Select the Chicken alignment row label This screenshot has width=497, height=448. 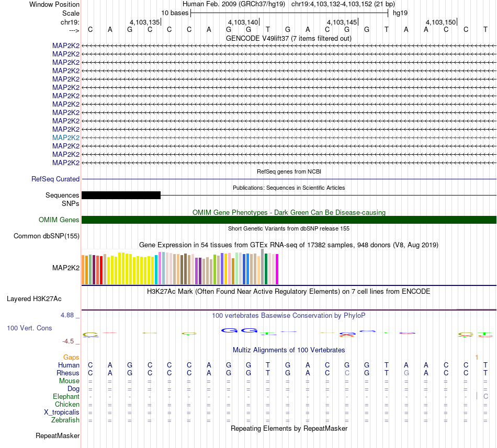67,404
